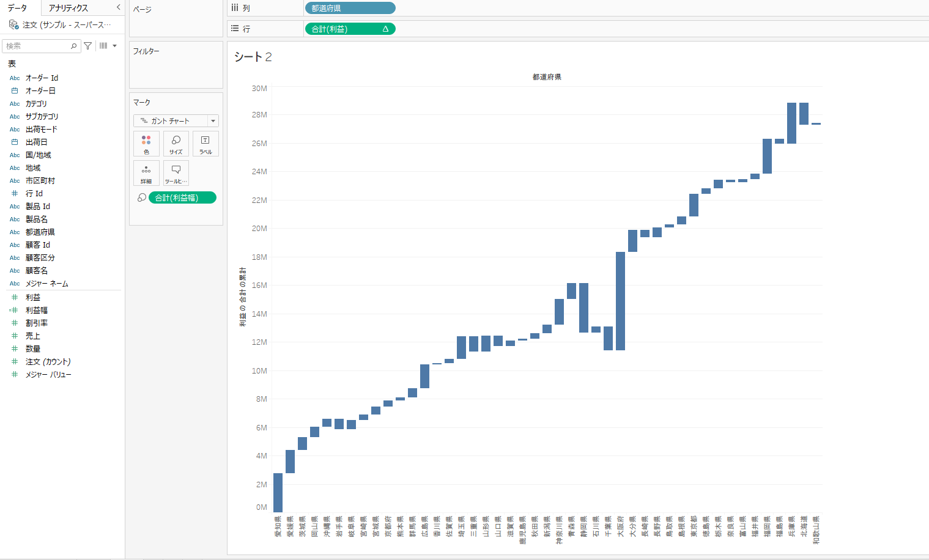Click the シート 2 sheet title
The height and width of the screenshot is (560, 929).
tap(253, 57)
